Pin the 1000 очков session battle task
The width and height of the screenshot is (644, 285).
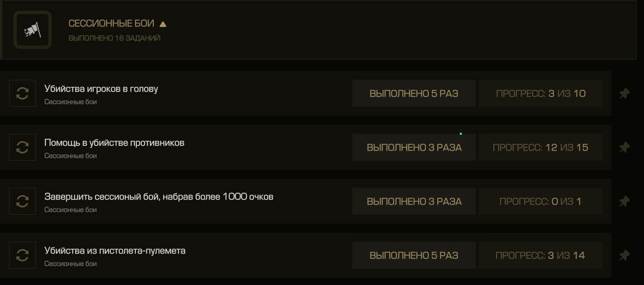click(624, 202)
